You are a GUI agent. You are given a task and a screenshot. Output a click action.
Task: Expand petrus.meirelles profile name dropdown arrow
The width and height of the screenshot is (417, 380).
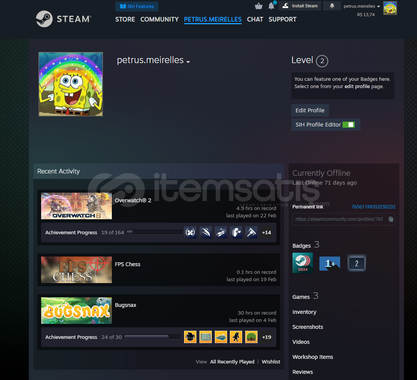click(188, 62)
